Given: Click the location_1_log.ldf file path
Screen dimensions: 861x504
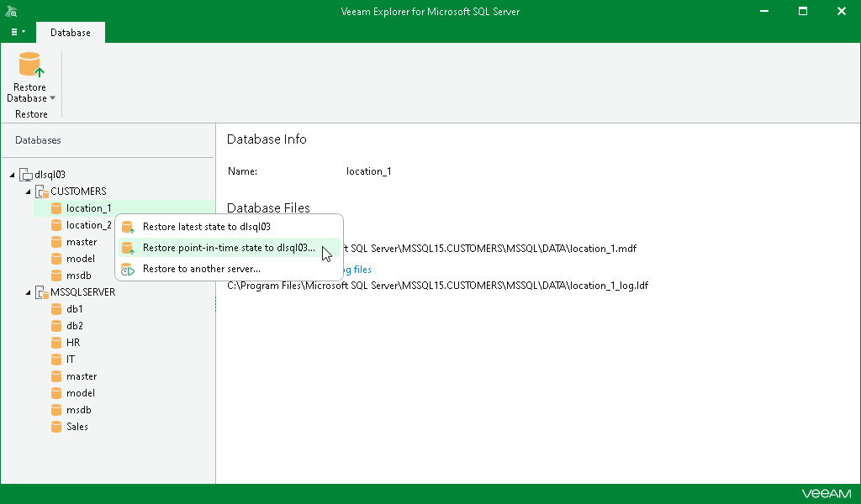Looking at the screenshot, I should 437,286.
